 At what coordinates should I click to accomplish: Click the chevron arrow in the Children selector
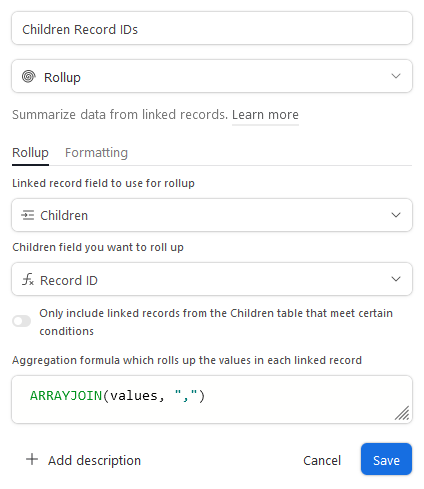396,215
